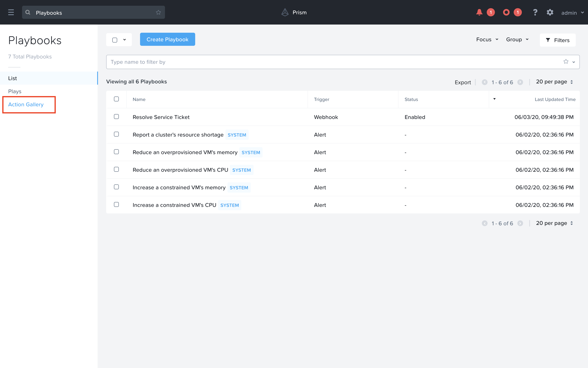Change bottom 20 per page selector
The height and width of the screenshot is (368, 588).
click(x=555, y=223)
